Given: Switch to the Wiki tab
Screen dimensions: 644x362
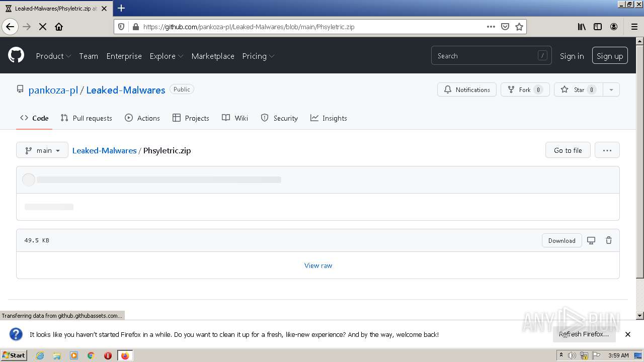Looking at the screenshot, I should click(235, 118).
